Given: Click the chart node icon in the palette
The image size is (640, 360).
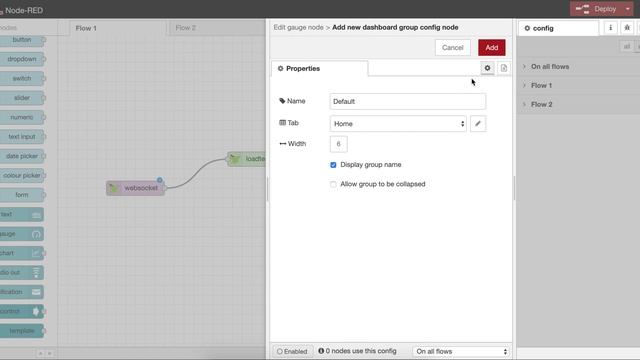Looking at the screenshot, I should coord(36,253).
